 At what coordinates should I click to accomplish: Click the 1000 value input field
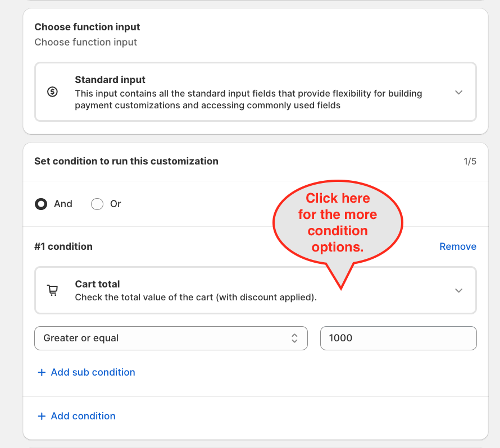pyautogui.click(x=398, y=338)
